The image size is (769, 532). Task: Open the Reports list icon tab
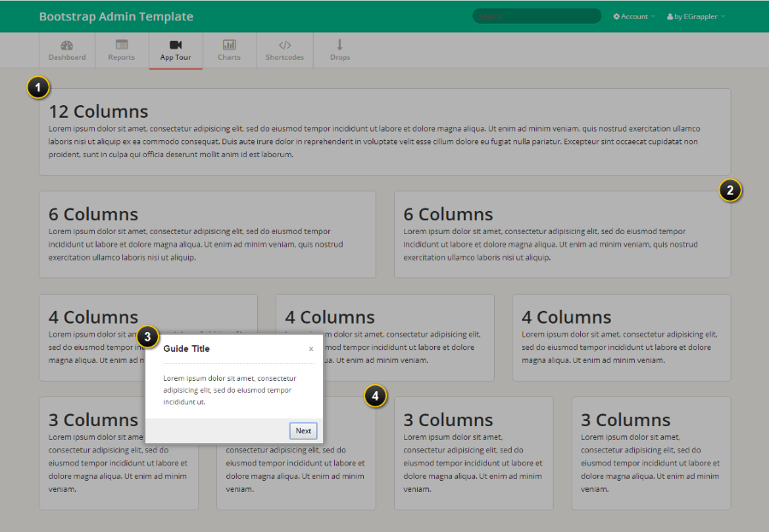coord(121,50)
